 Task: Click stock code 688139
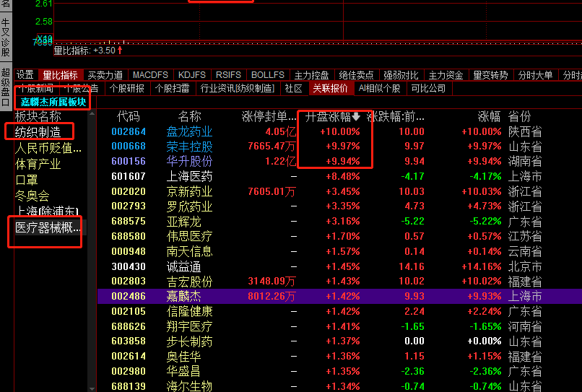tap(129, 386)
